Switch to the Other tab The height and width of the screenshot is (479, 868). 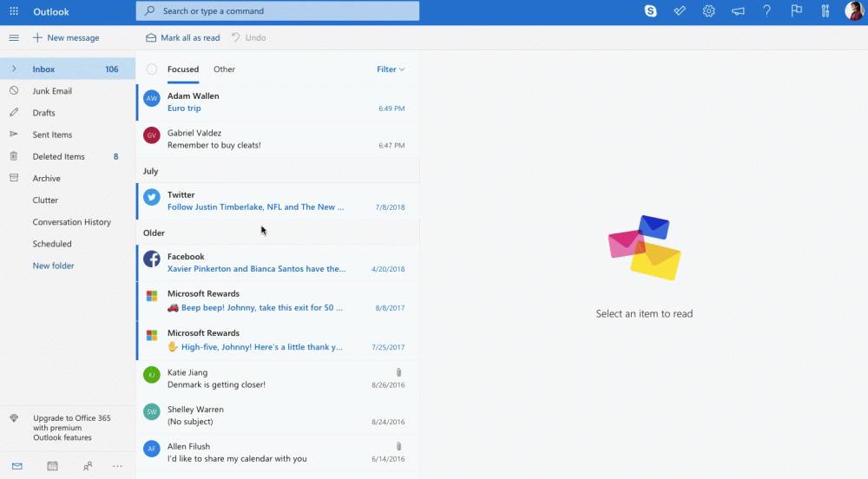224,69
